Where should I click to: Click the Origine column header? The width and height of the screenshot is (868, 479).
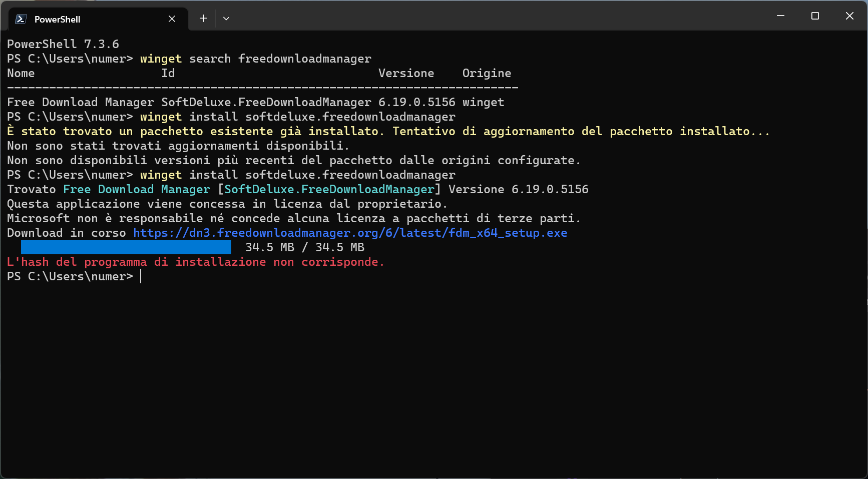(486, 73)
